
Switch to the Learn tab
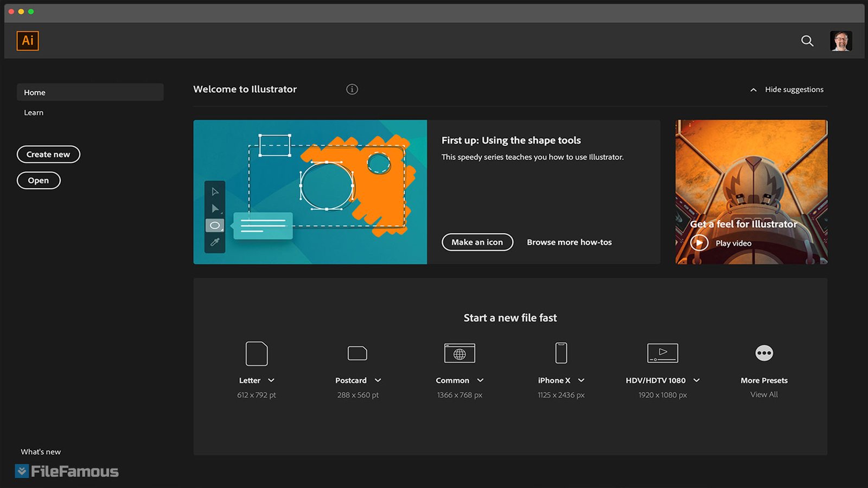[34, 112]
